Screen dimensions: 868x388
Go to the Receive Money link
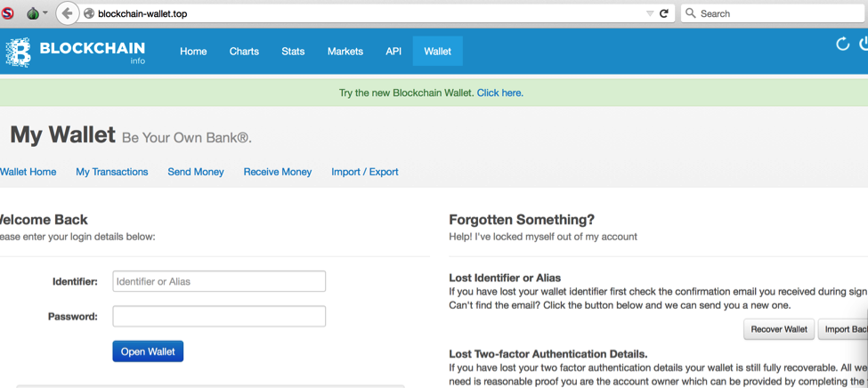point(278,172)
